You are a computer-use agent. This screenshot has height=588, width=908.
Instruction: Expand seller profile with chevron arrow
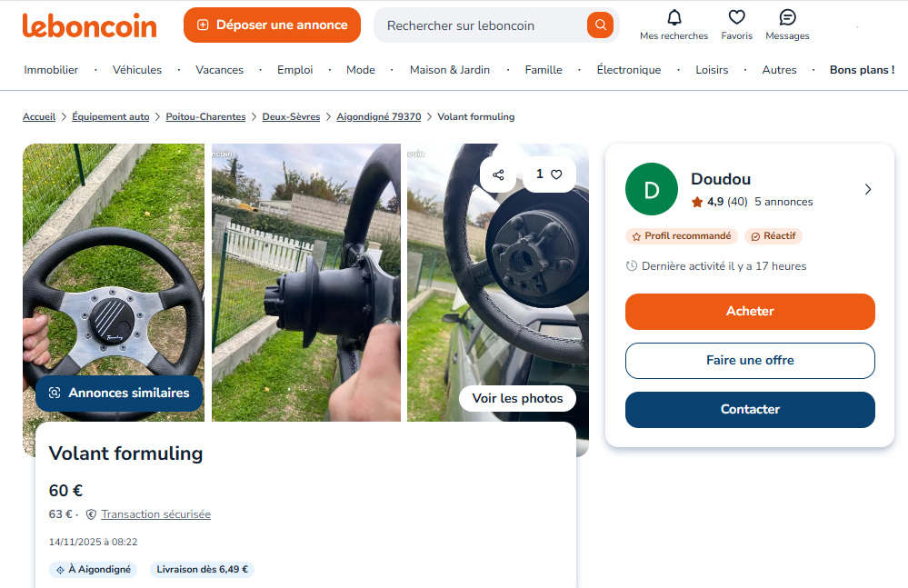click(x=867, y=189)
